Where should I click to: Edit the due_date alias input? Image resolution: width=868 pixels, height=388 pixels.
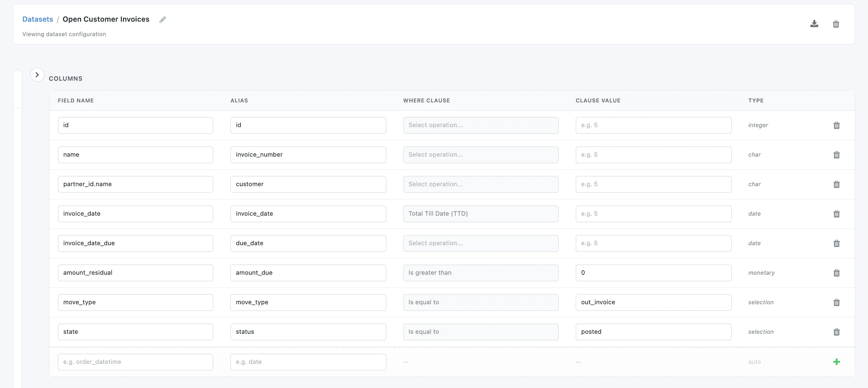coord(308,243)
